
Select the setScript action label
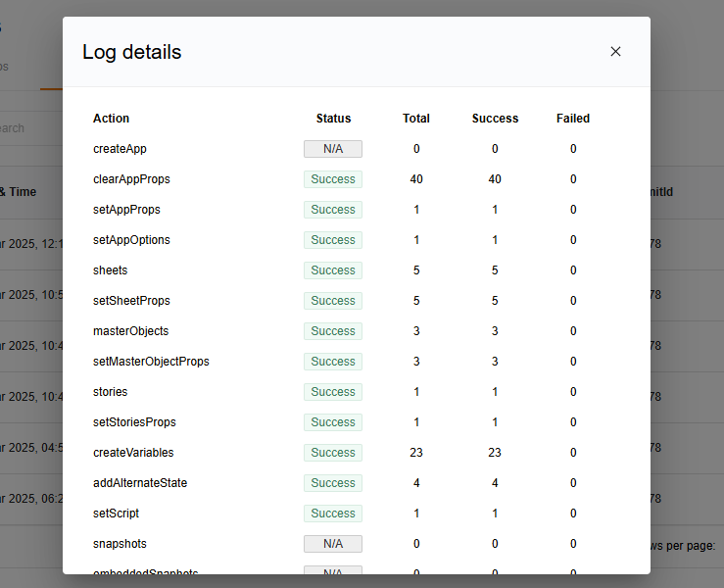click(116, 514)
